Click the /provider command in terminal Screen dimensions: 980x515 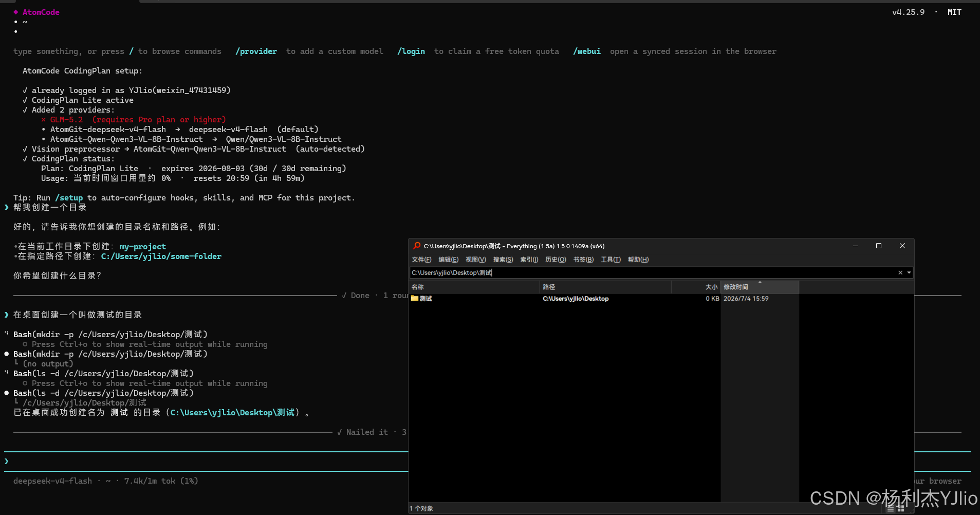[256, 51]
